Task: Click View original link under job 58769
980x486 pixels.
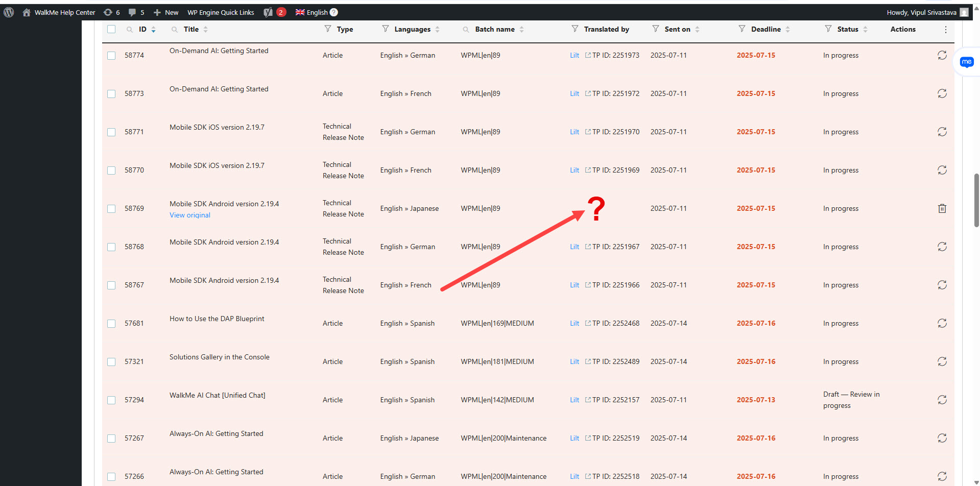Action: 190,215
